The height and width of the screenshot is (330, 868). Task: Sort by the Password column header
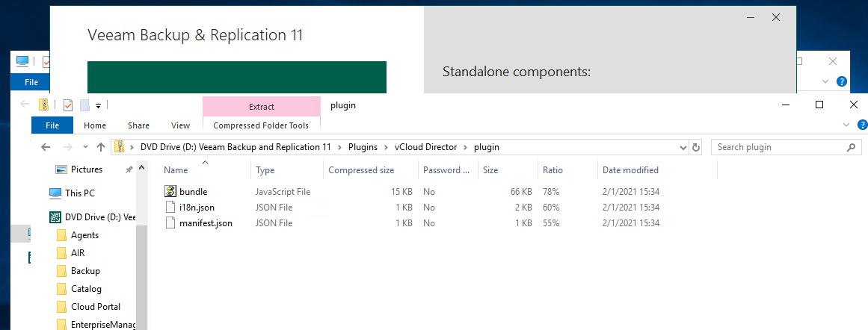pos(448,170)
